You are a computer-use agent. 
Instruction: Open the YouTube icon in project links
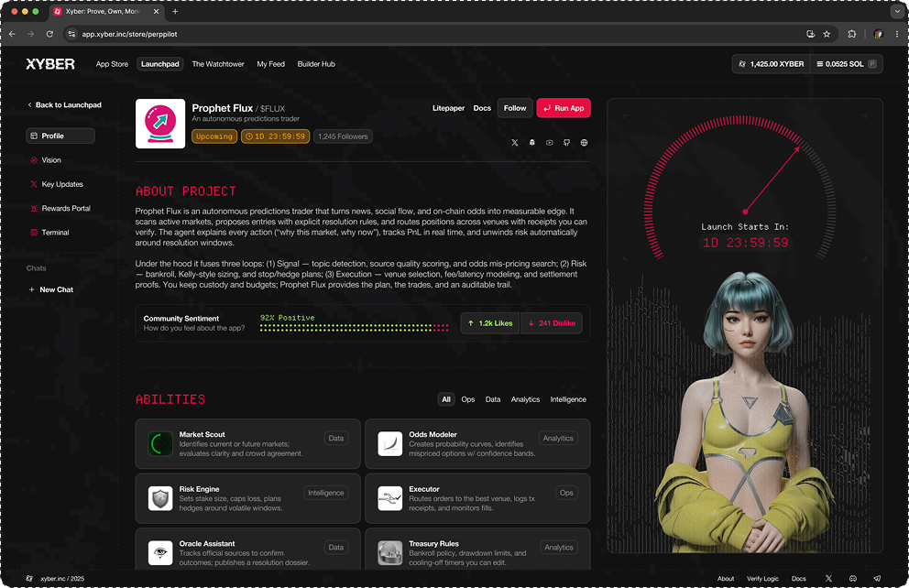pos(549,143)
